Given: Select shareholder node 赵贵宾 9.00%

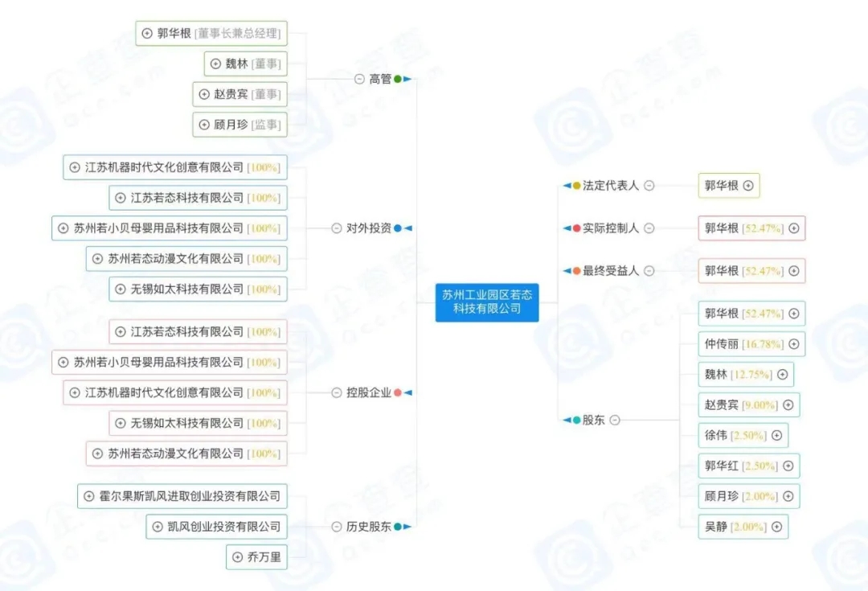Looking at the screenshot, I should pyautogui.click(x=749, y=405).
